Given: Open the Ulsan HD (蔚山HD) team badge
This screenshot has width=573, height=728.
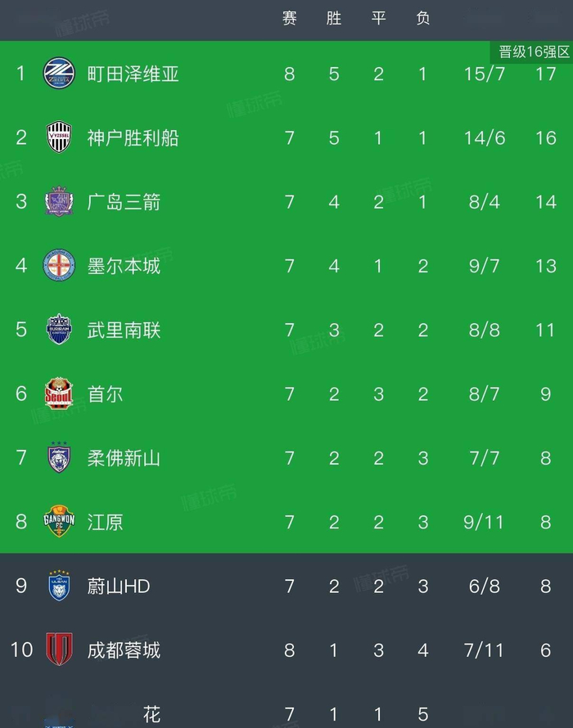Looking at the screenshot, I should click(59, 586).
